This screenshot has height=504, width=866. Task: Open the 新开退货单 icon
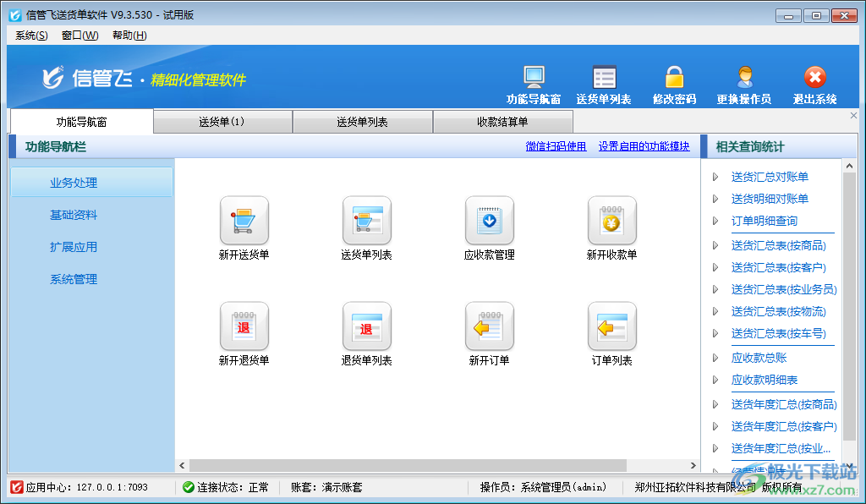click(x=244, y=326)
